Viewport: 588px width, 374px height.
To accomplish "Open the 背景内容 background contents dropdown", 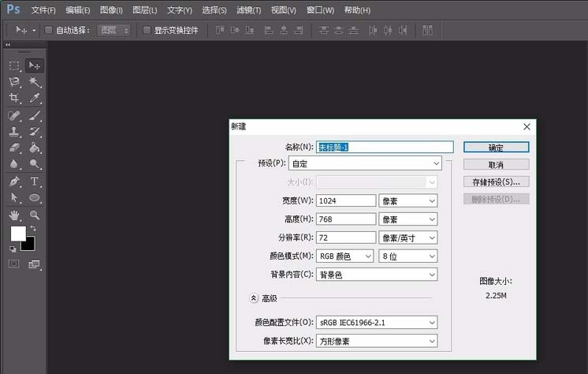I will click(x=377, y=275).
